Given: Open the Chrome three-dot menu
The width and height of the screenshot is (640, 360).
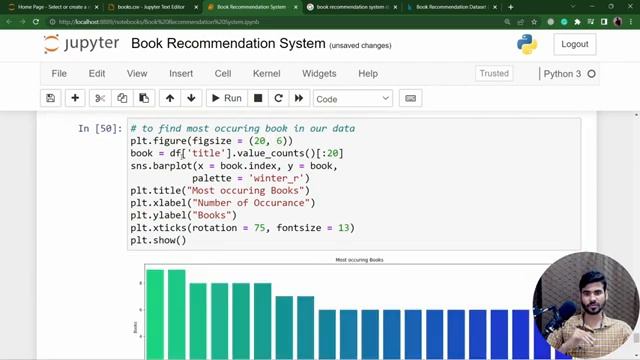Looking at the screenshot, I should pyautogui.click(x=631, y=22).
